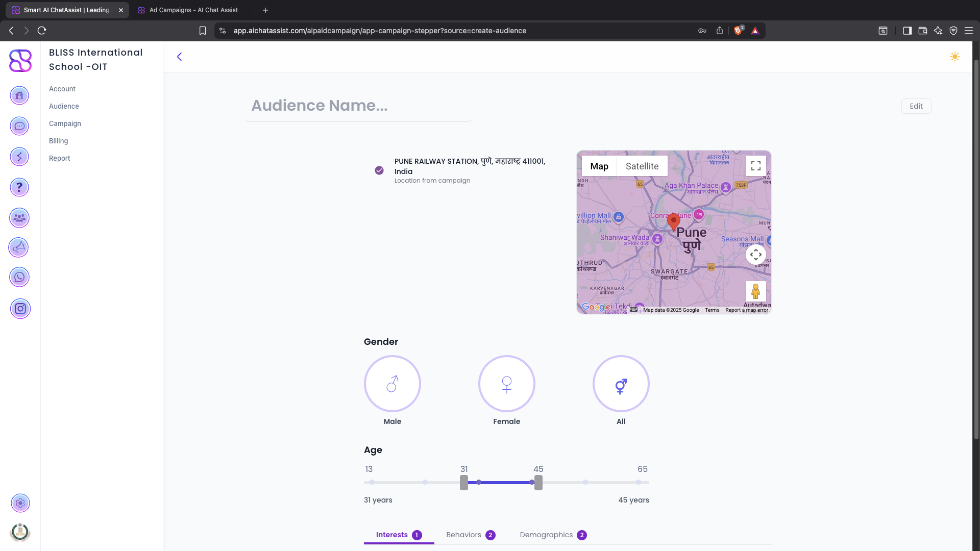Select the audience people icon in sidebar

pyautogui.click(x=19, y=218)
